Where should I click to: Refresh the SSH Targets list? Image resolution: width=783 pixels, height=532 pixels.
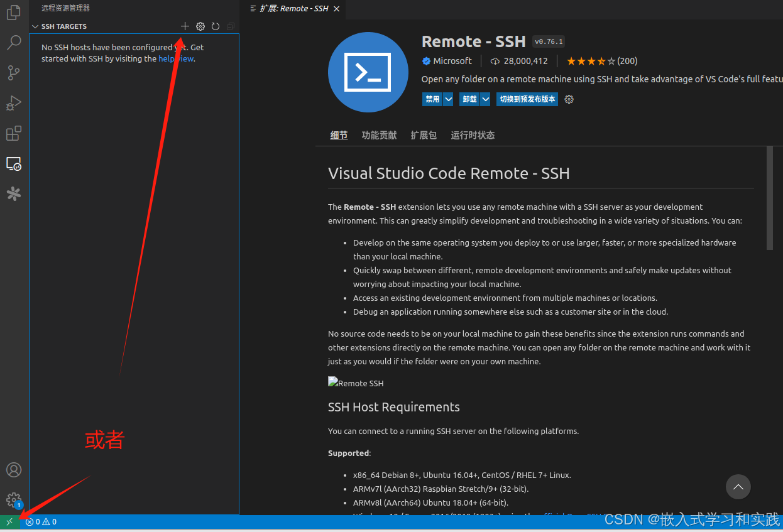click(216, 26)
